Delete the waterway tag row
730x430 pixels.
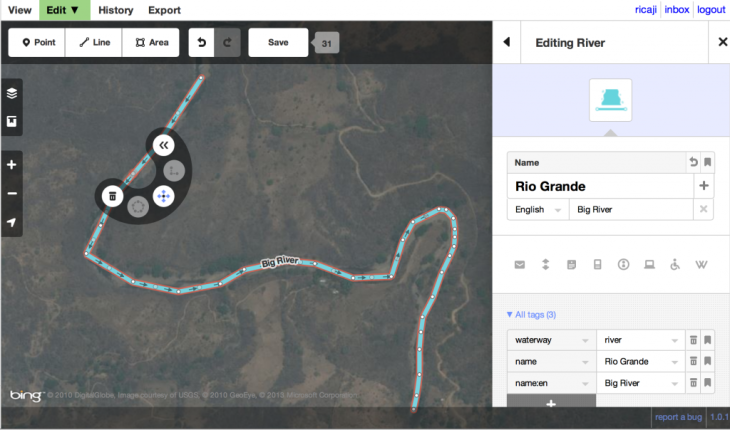tap(693, 340)
